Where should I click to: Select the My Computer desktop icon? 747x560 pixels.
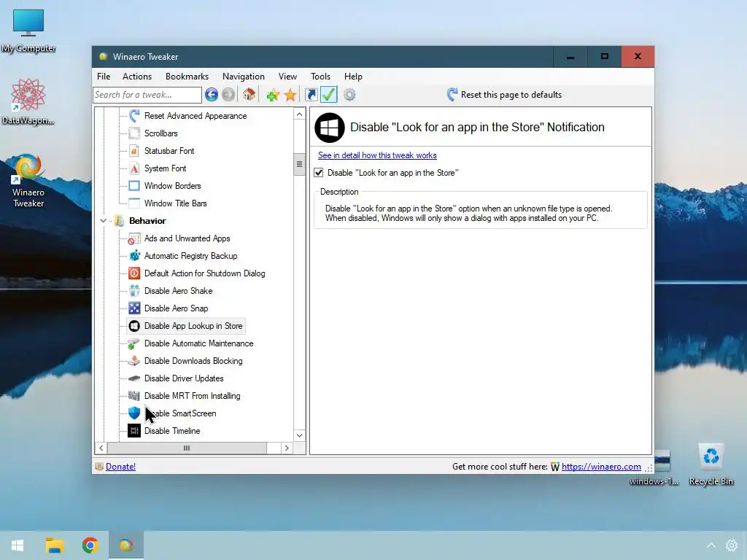click(x=28, y=31)
